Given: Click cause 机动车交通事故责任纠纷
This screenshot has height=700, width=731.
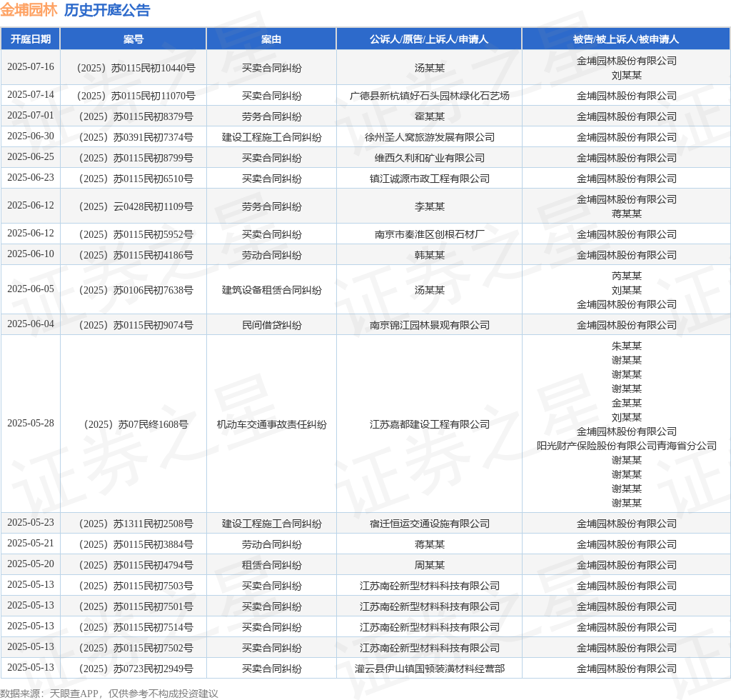Looking at the screenshot, I should (272, 424).
